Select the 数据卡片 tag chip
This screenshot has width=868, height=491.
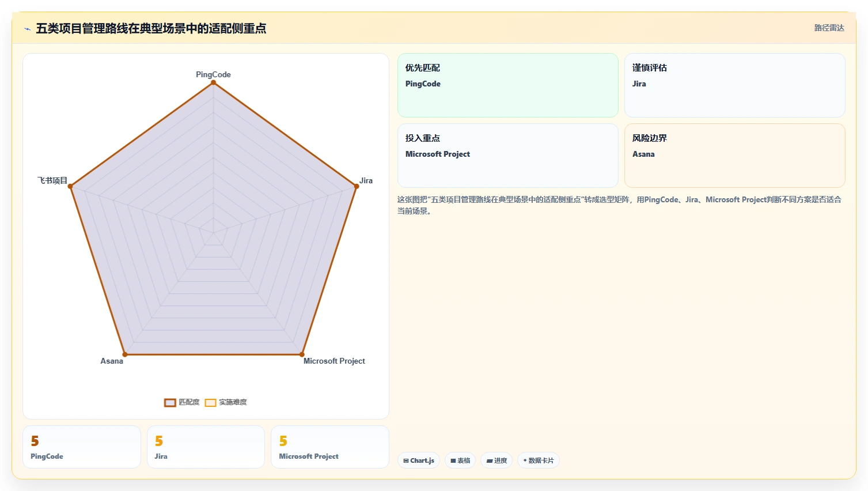(539, 460)
